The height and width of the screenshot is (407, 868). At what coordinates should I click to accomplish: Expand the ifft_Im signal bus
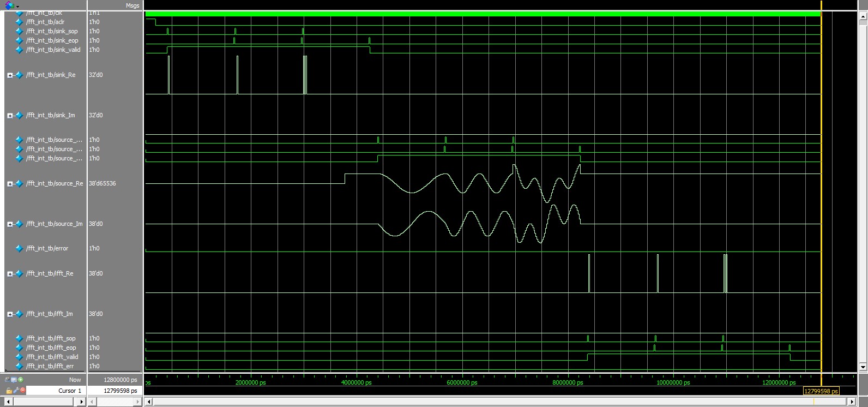10,314
